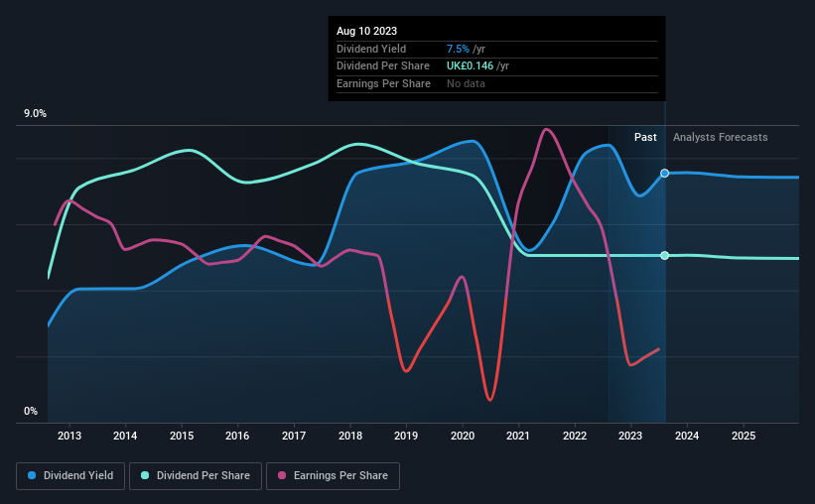Viewport: 815px width, 504px height.
Task: Click the 'No data' earnings per share value
Action: (x=466, y=83)
